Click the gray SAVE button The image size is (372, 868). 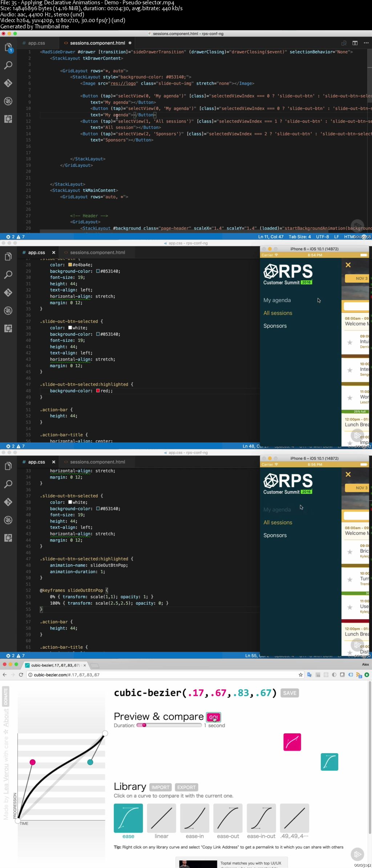[x=290, y=693]
